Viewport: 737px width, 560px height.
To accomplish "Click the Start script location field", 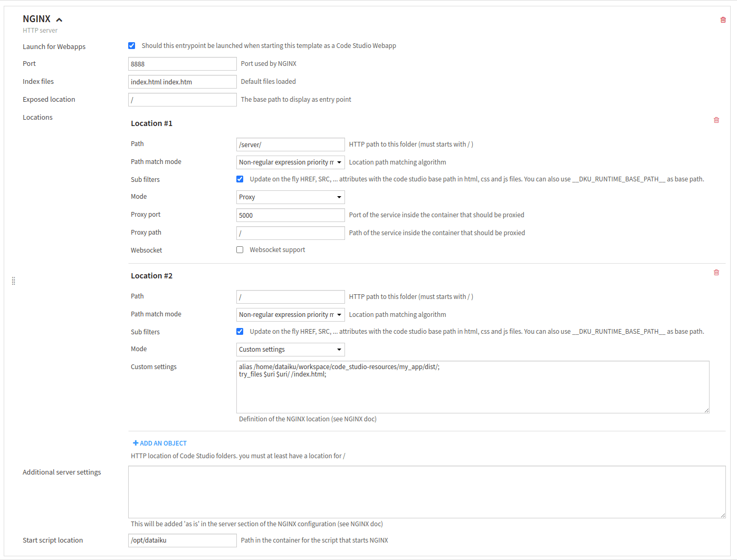I will click(x=182, y=540).
